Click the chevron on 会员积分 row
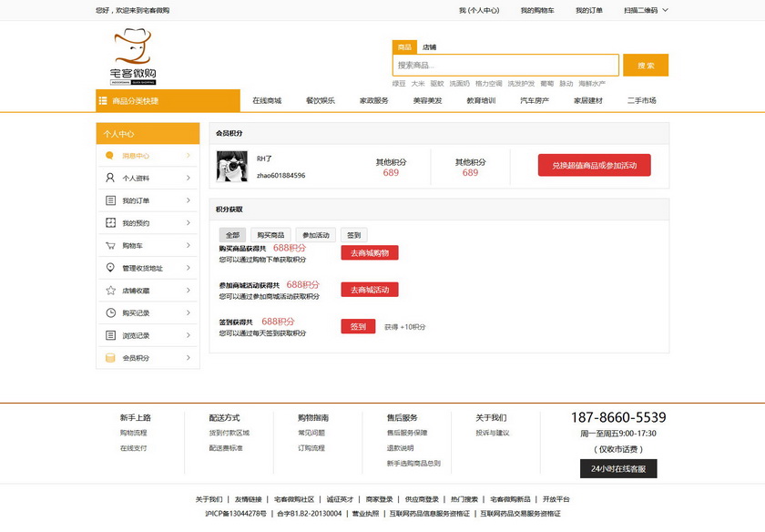The image size is (765, 532). [x=189, y=357]
